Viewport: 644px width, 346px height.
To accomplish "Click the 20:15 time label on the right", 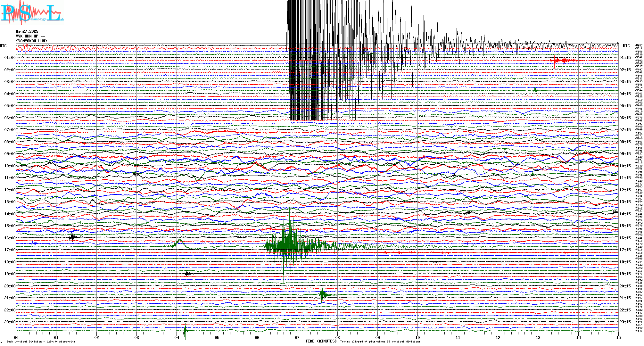I will 625,286.
